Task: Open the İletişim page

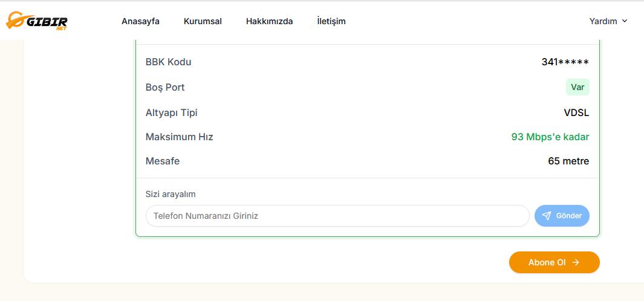Action: (331, 21)
